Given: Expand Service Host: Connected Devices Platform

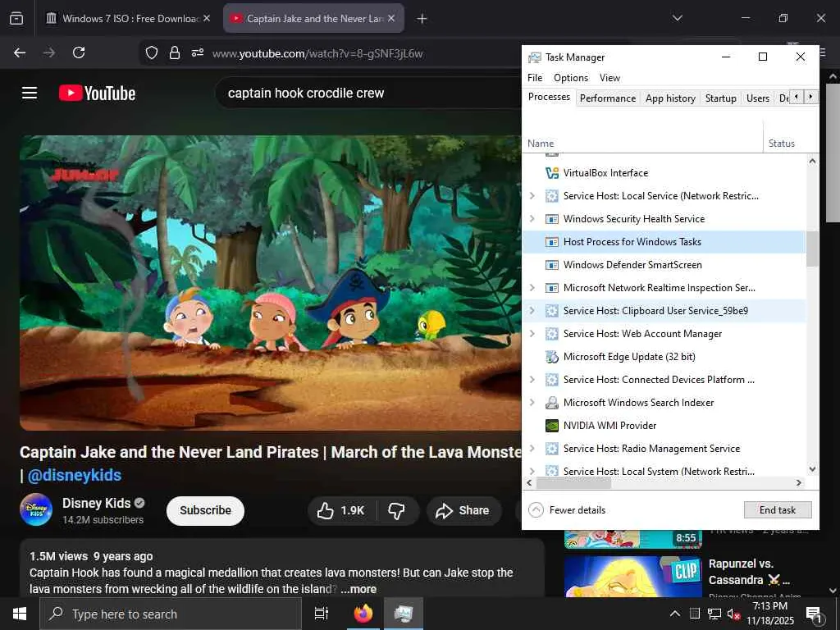Looking at the screenshot, I should 532,380.
